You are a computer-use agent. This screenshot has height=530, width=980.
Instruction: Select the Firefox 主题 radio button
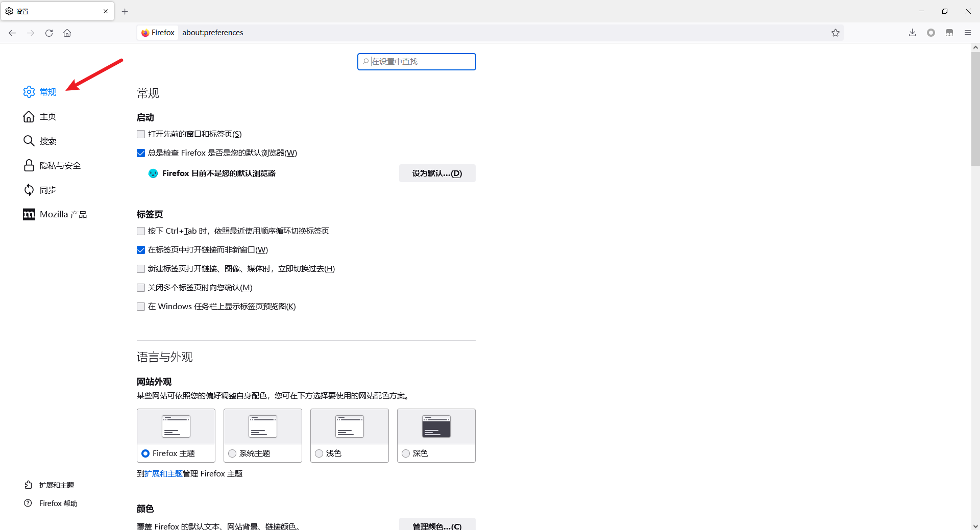tap(145, 453)
